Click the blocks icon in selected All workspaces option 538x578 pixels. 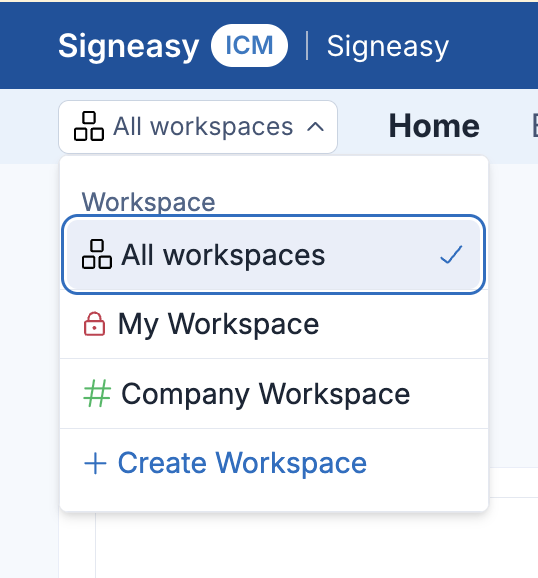pos(97,254)
